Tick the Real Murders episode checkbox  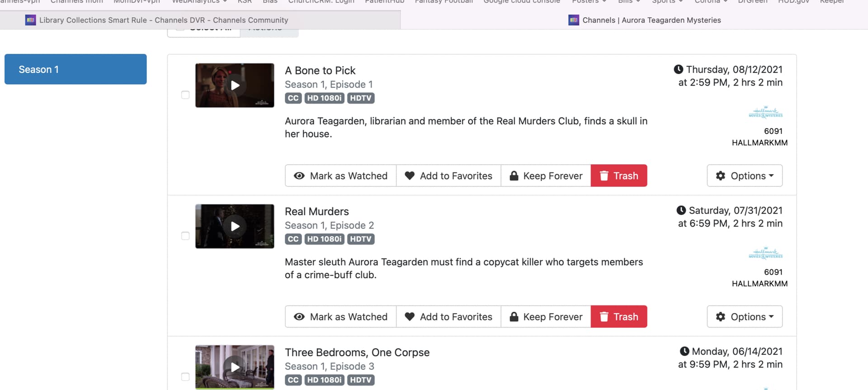pos(185,236)
